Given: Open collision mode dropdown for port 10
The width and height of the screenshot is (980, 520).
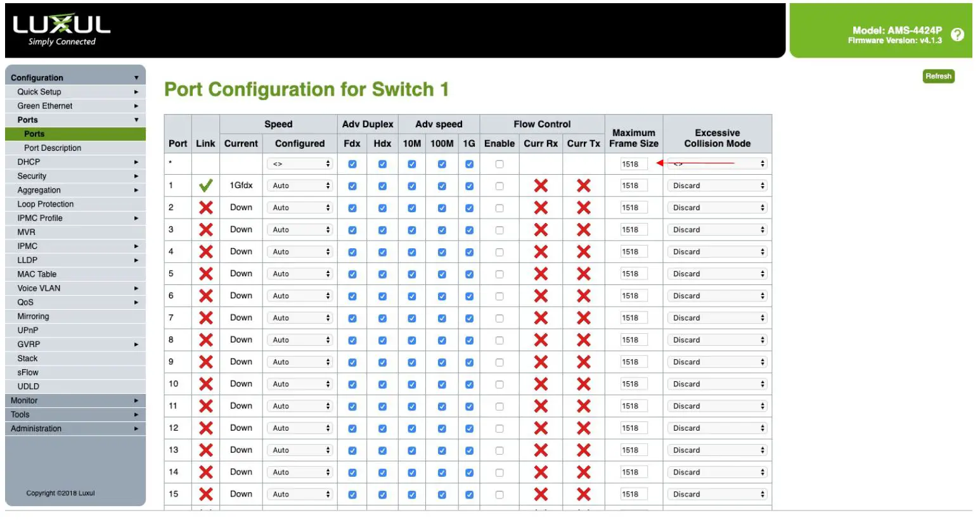Looking at the screenshot, I should tap(717, 384).
